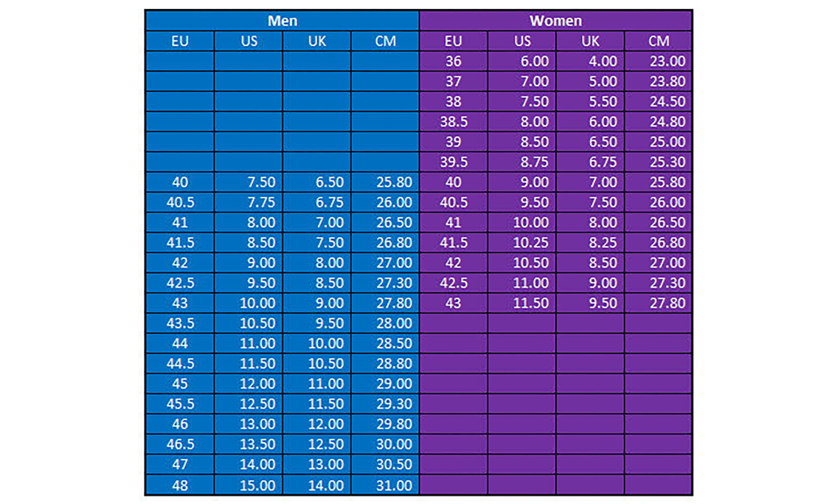This screenshot has height=504, width=840.
Task: Select Men's EU size 48 cell
Action: [180, 486]
